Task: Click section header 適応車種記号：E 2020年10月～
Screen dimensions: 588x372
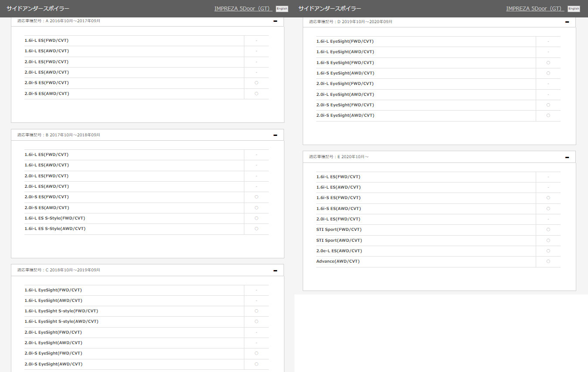Action: (338, 157)
